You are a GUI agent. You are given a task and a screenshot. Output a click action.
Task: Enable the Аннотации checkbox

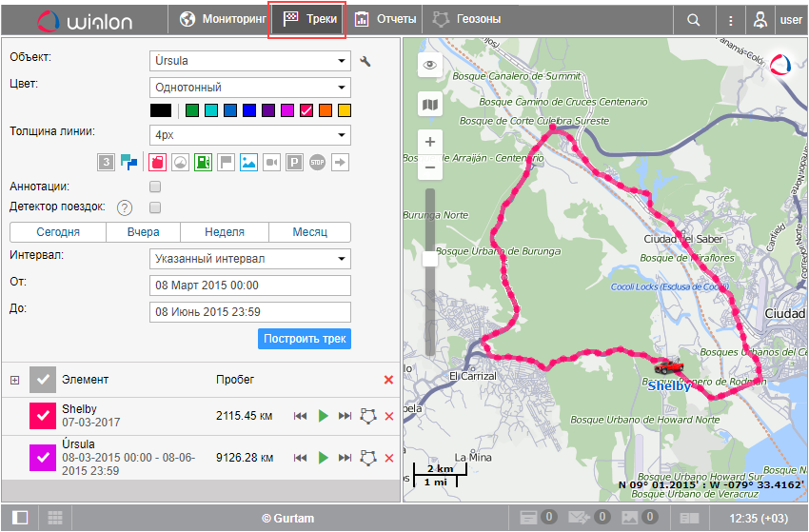pyautogui.click(x=155, y=187)
